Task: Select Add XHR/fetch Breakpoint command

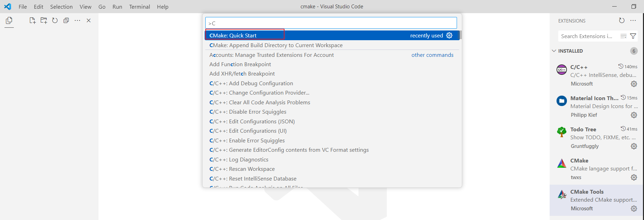Action: point(332,73)
